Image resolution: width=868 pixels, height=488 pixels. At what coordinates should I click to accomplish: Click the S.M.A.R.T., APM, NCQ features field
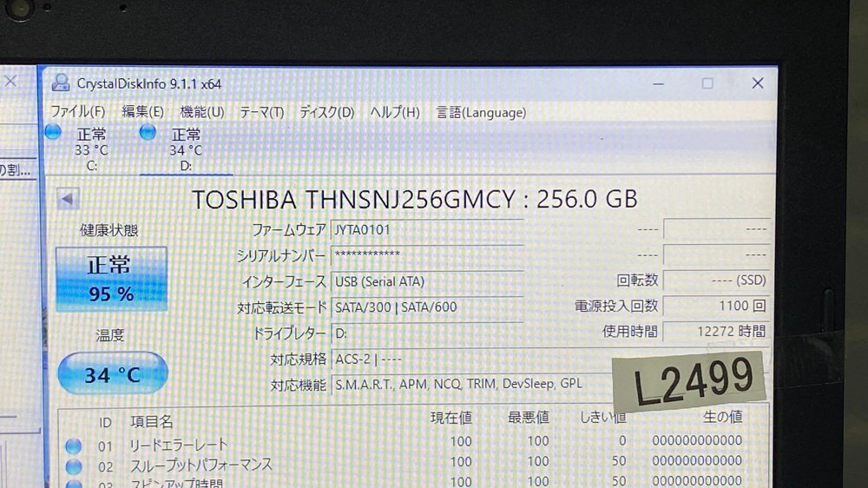(471, 384)
